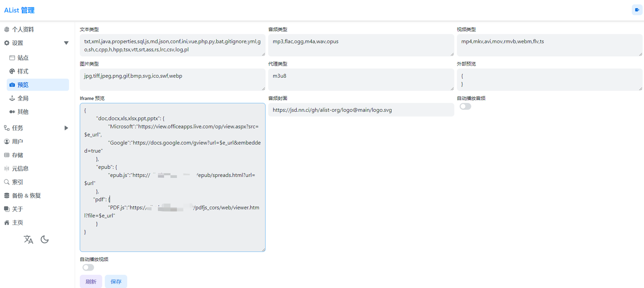644x288 pixels.
Task: Toggle the 自动播放视频 switch
Action: tap(88, 267)
